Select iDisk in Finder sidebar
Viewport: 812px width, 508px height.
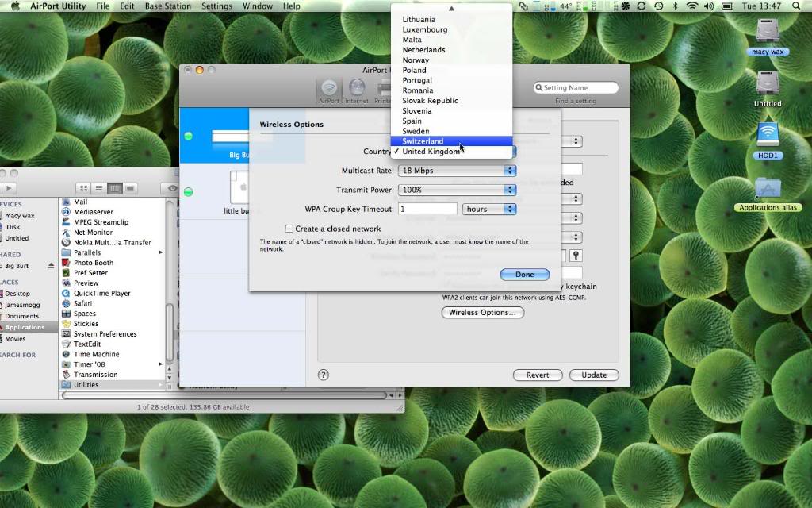click(13, 226)
